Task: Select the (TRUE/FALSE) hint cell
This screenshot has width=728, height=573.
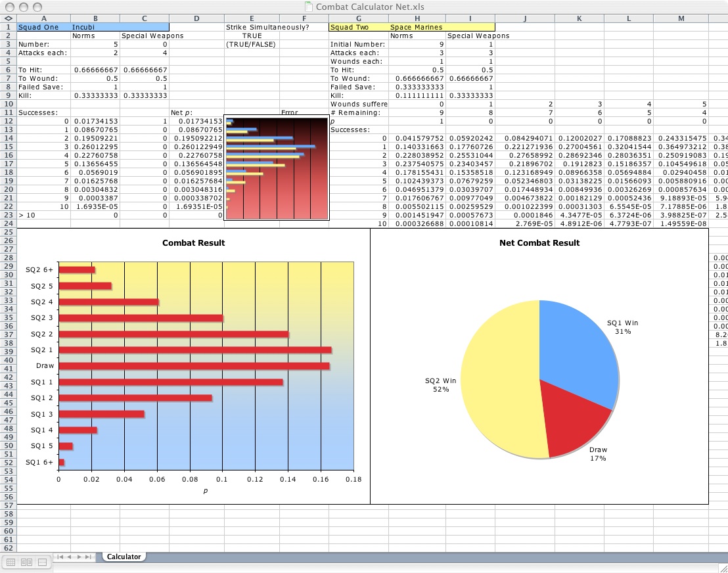Action: click(252, 44)
